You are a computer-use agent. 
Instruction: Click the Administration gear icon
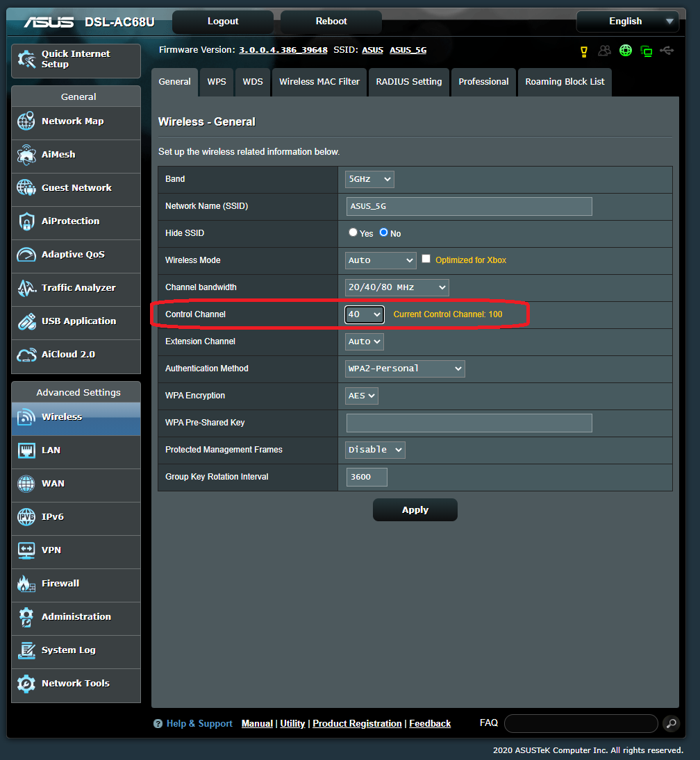coord(26,617)
